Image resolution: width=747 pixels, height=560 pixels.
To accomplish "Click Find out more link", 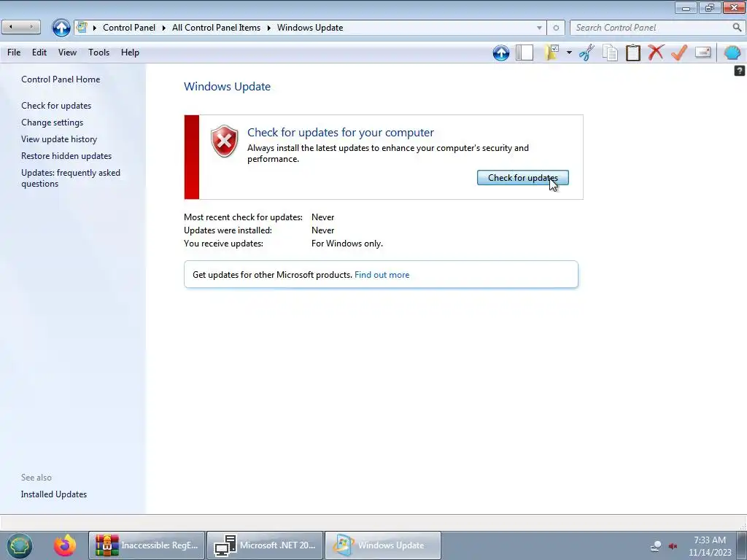I will tap(382, 275).
